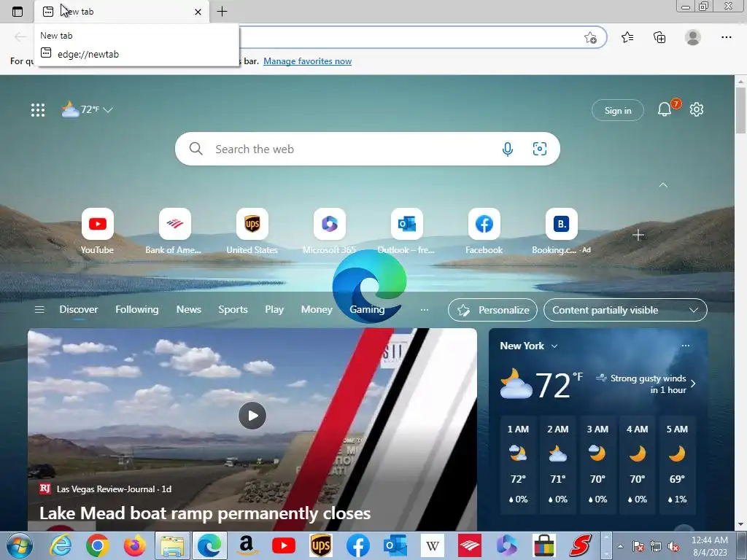
Task: Collapse quick links with up chevron
Action: (x=662, y=184)
